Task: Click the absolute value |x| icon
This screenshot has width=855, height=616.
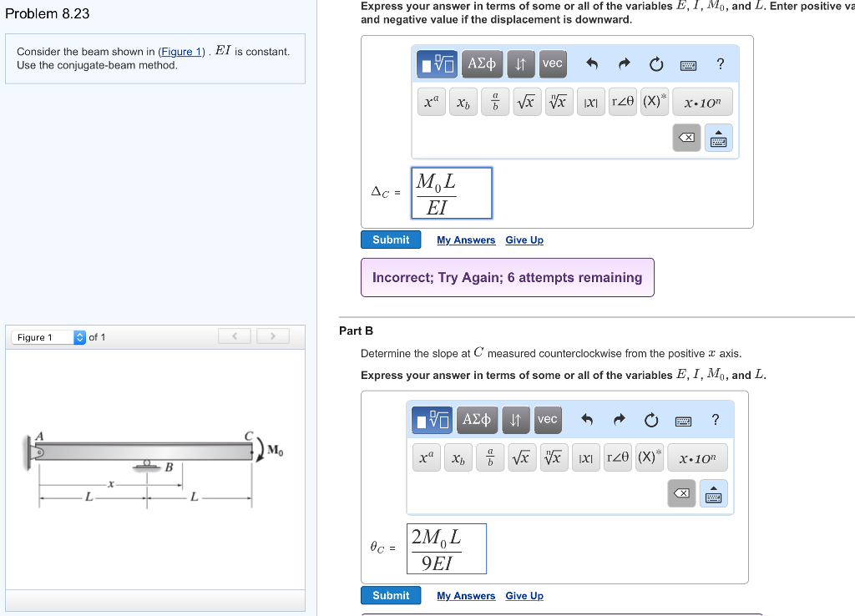Action: (590, 101)
